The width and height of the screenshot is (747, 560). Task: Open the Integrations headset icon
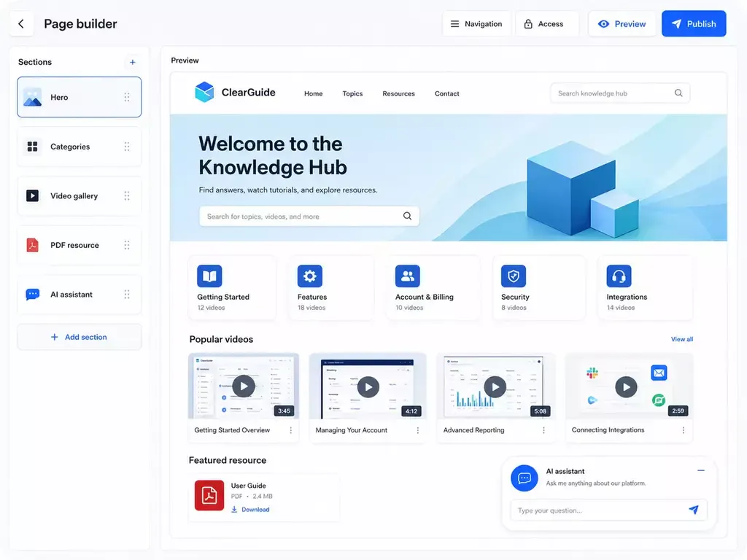click(x=619, y=276)
